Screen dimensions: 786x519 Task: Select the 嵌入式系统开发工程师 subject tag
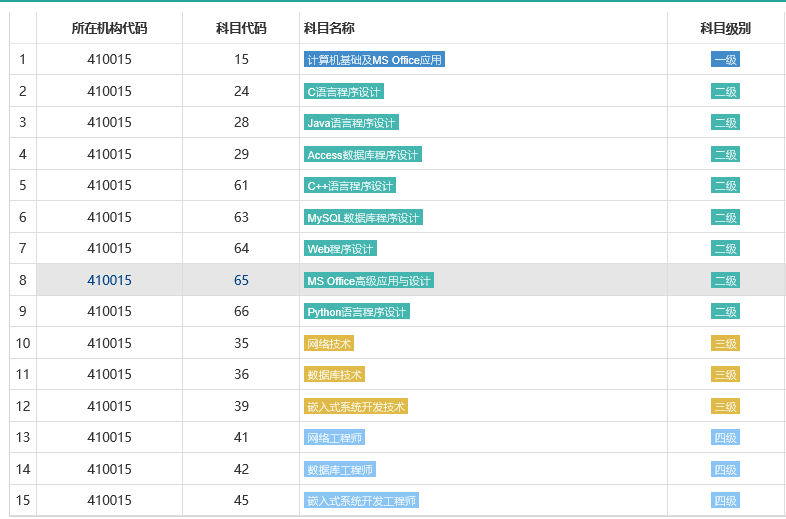(x=361, y=501)
